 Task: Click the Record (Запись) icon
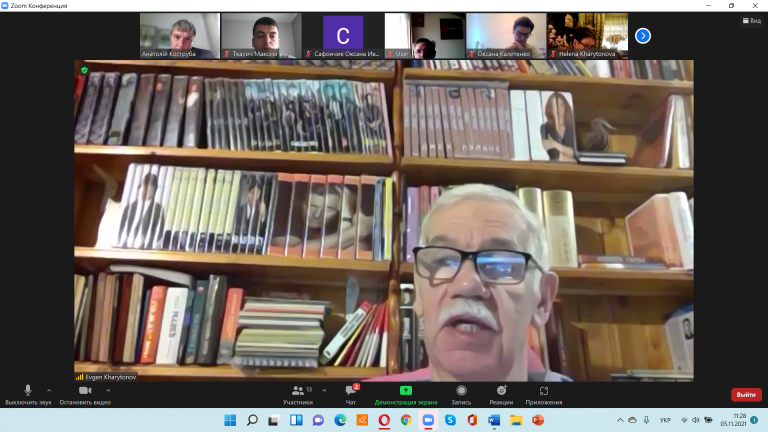(461, 390)
